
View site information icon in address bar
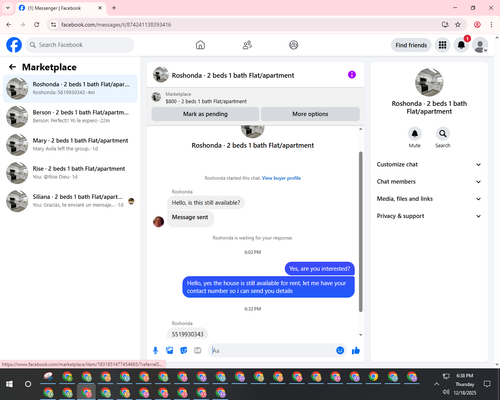click(53, 25)
